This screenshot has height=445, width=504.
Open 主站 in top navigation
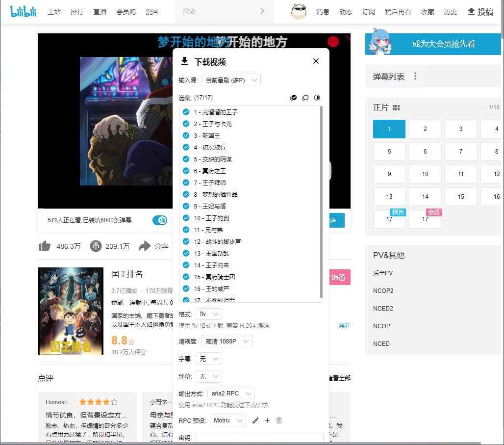click(54, 12)
